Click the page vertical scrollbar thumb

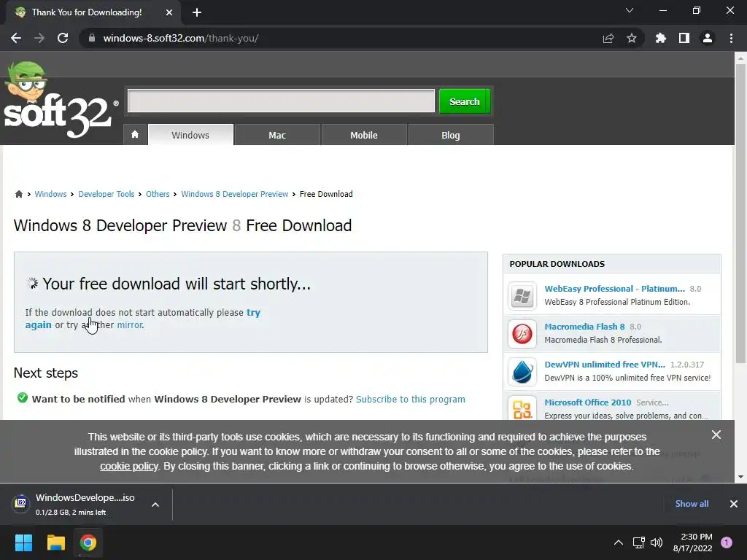tap(740, 212)
